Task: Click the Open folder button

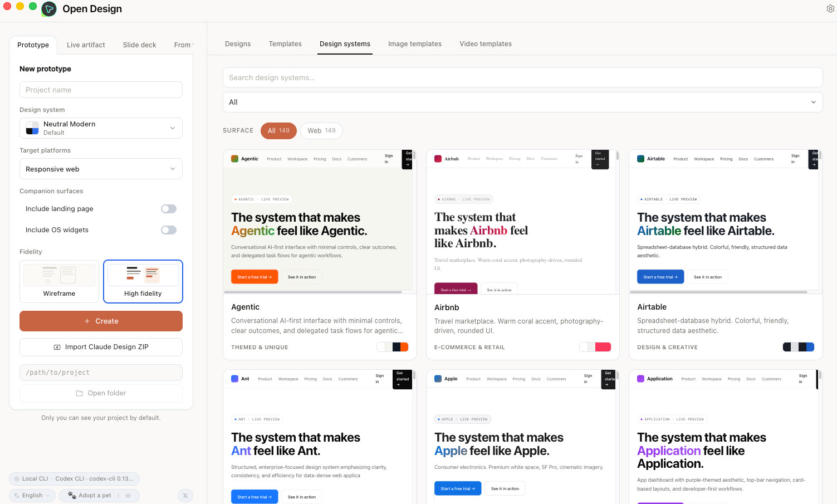Action: 101,393
